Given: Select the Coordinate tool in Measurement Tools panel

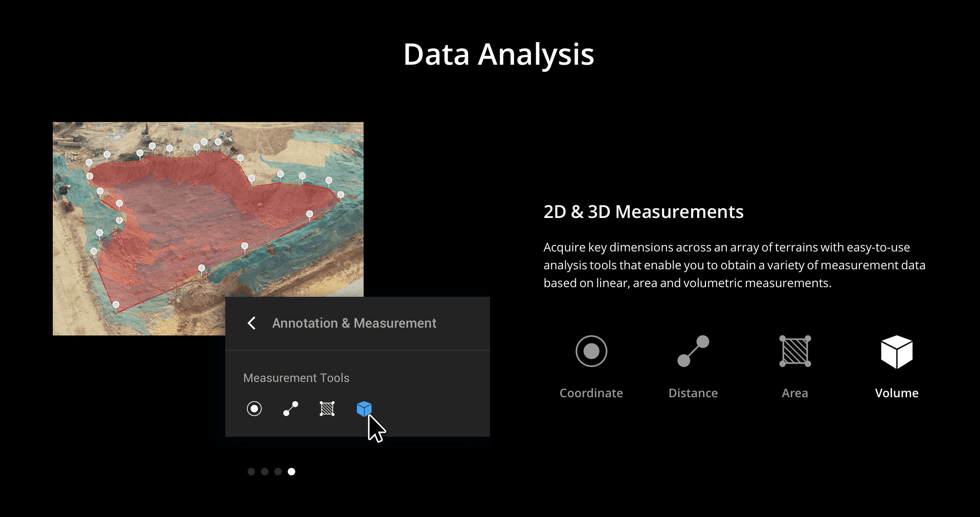Looking at the screenshot, I should tap(254, 408).
